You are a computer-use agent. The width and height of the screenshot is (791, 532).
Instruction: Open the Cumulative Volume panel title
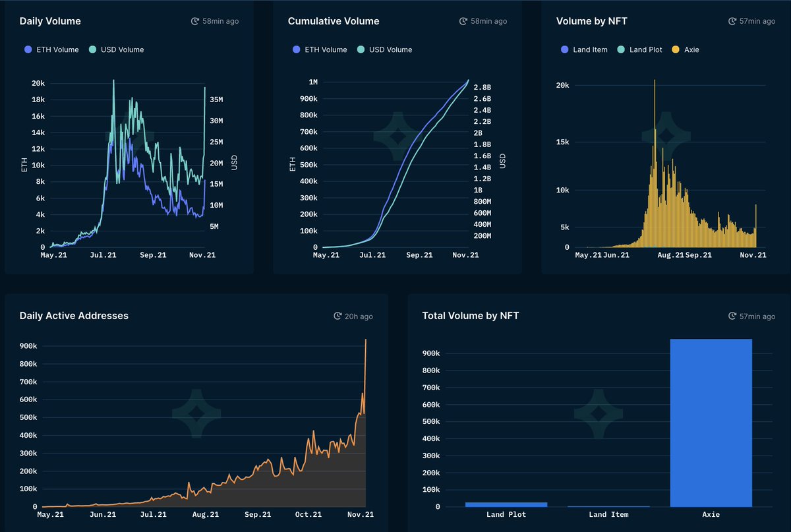pos(334,21)
